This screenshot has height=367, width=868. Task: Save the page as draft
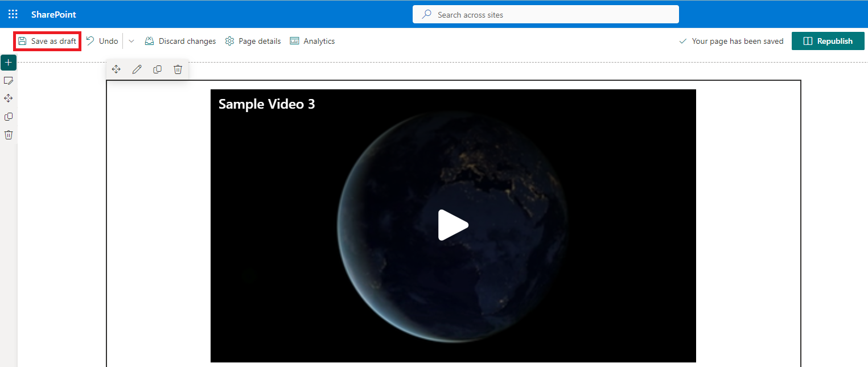click(x=47, y=40)
